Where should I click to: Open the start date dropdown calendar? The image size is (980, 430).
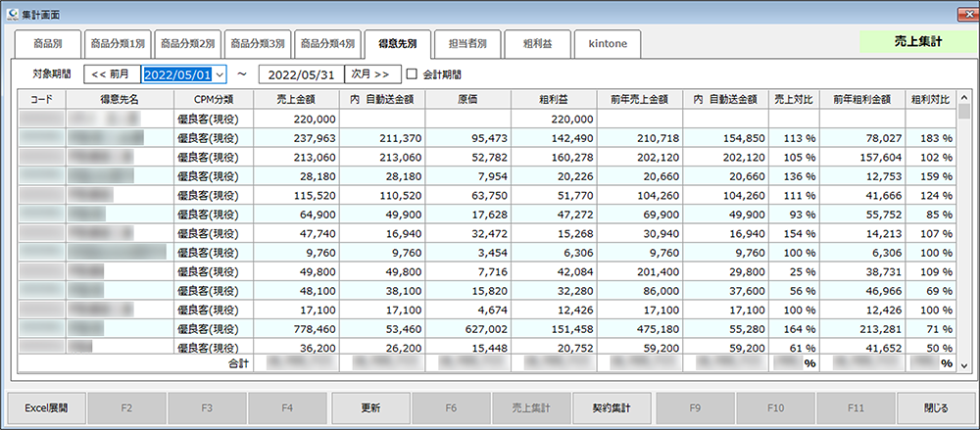(x=220, y=73)
